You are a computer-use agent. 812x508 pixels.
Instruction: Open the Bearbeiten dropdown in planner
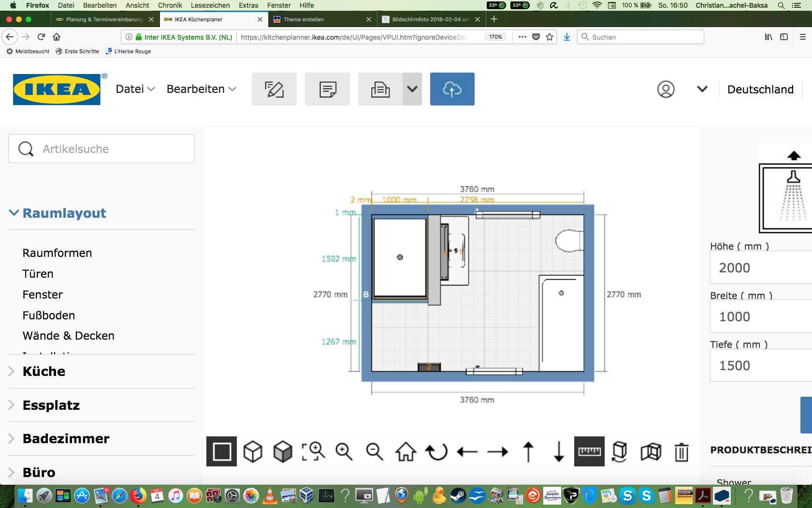coord(201,89)
